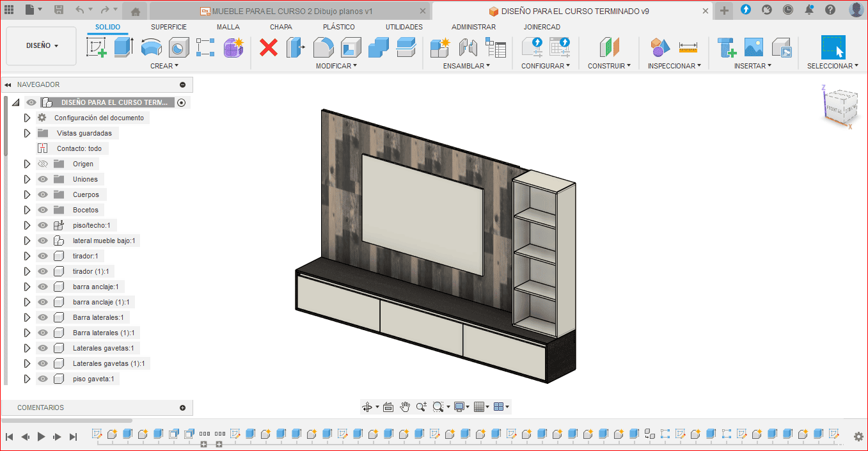Select the Fillet tool icon
This screenshot has width=868, height=451.
click(323, 47)
